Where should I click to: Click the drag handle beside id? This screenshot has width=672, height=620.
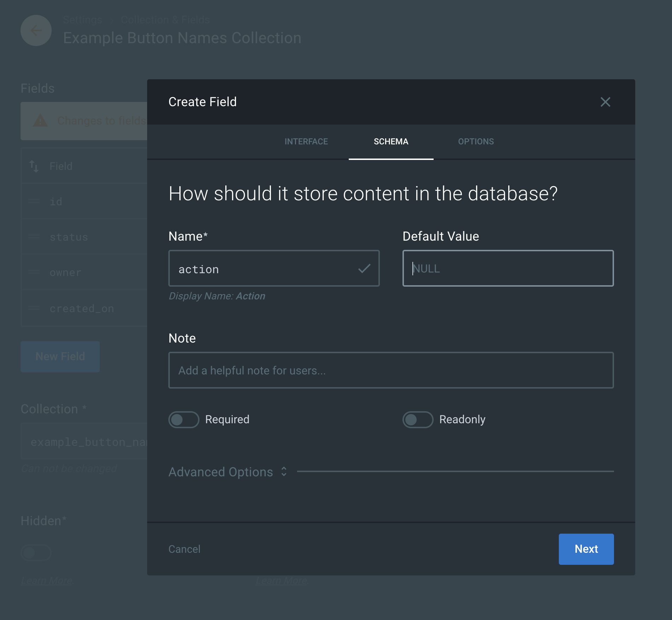34,201
